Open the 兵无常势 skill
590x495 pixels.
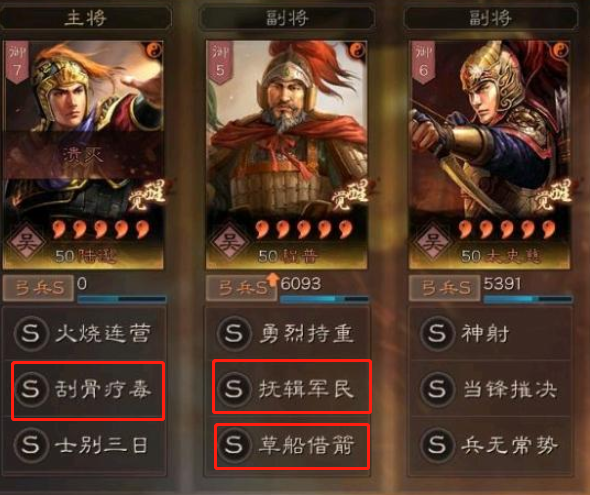[x=491, y=445]
